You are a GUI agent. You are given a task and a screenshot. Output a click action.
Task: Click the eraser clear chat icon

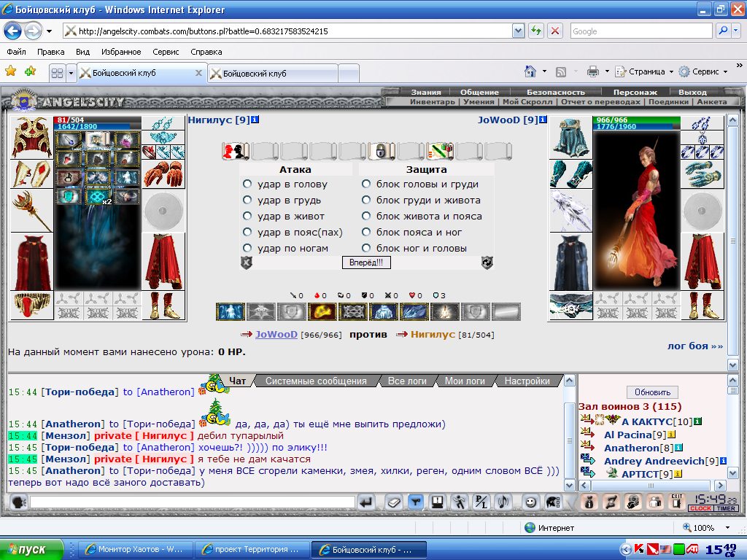point(393,502)
